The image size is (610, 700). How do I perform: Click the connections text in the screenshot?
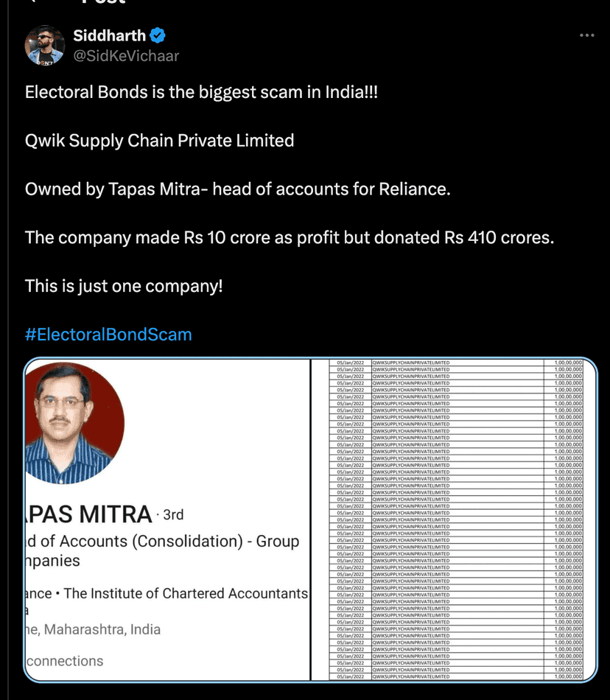point(61,661)
